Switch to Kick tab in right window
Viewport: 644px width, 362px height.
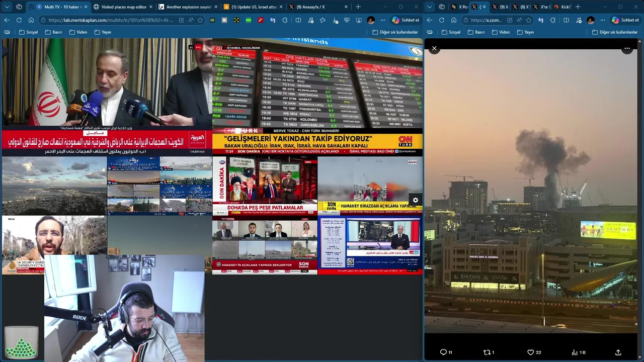click(562, 7)
